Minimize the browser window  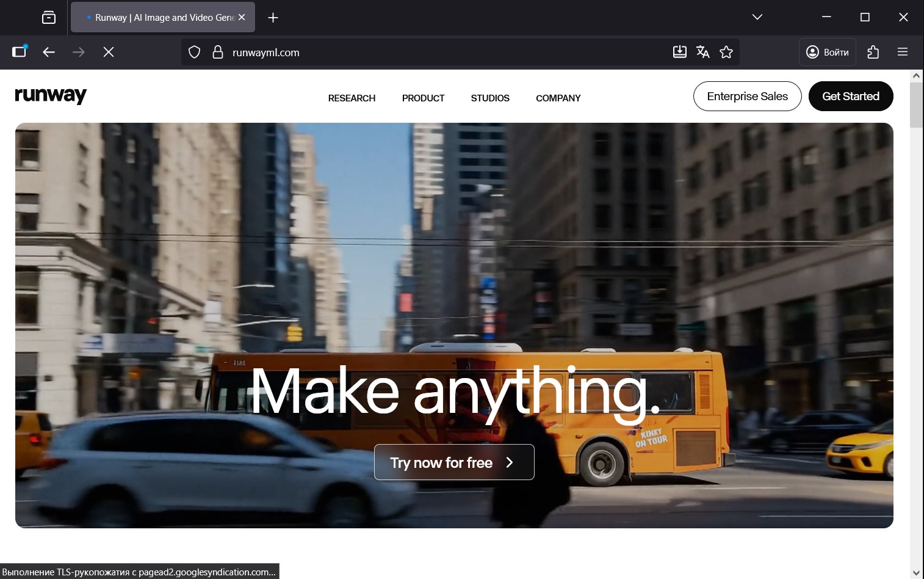click(827, 17)
